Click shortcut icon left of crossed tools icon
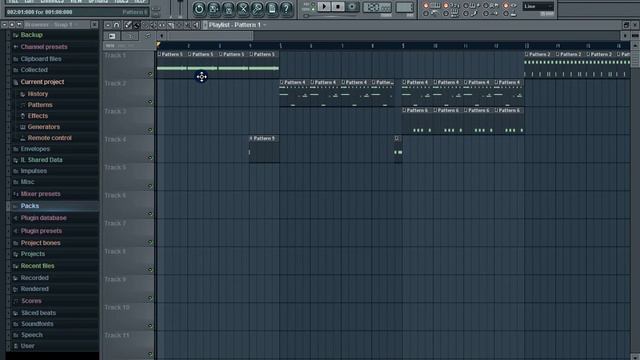 point(228,9)
